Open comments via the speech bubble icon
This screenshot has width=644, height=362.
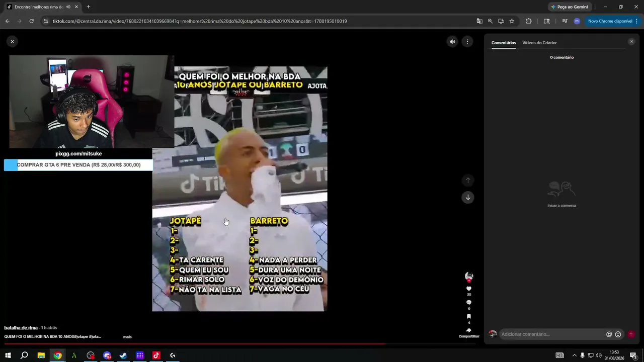[x=469, y=302]
